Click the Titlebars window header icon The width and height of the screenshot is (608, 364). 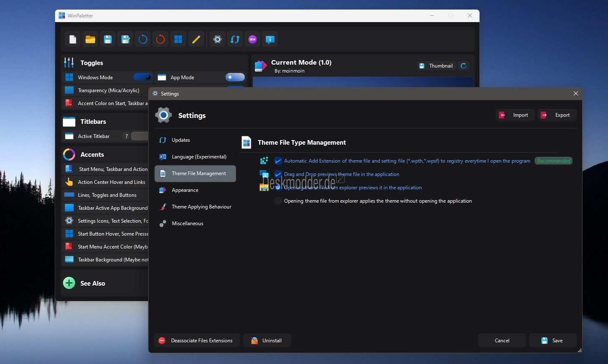pos(69,122)
